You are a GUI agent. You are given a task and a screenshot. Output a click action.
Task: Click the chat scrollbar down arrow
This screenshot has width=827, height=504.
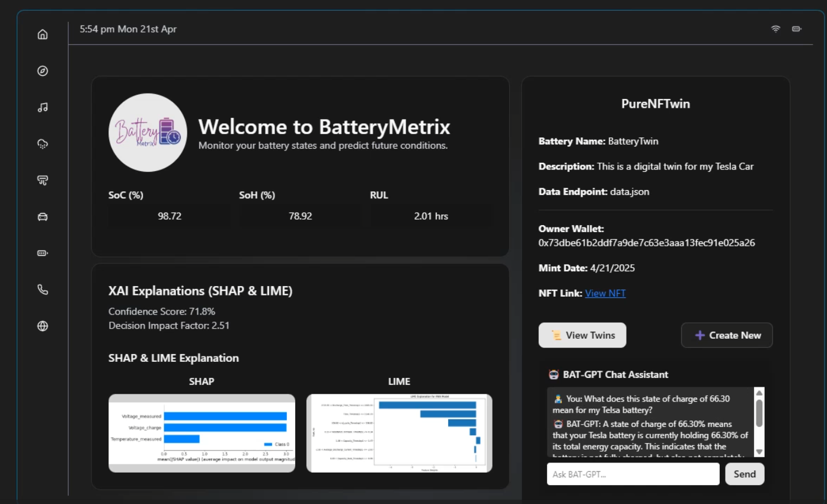point(759,452)
